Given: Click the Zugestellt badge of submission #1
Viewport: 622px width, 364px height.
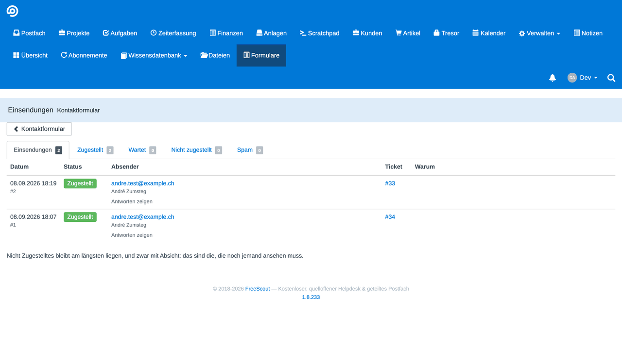Looking at the screenshot, I should coord(80,217).
